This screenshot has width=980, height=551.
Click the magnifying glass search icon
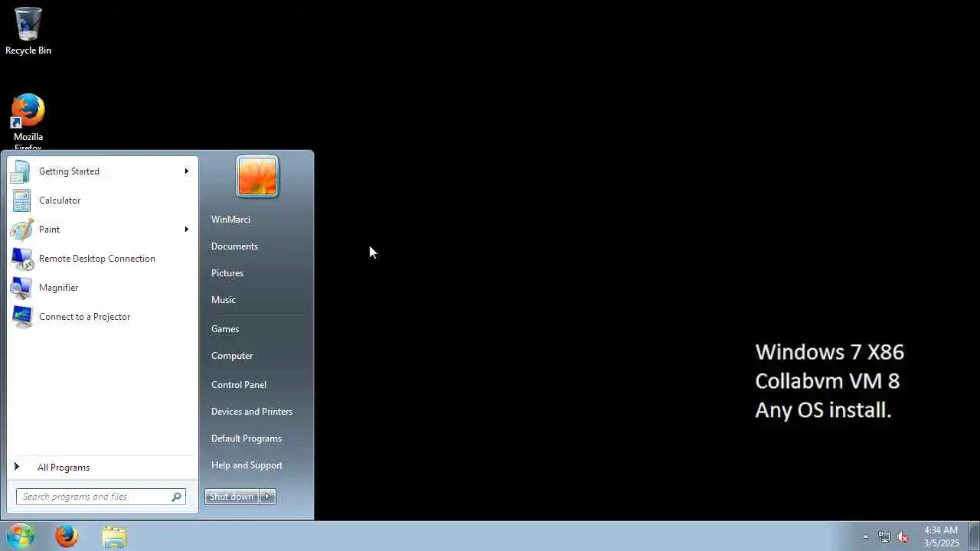(177, 497)
